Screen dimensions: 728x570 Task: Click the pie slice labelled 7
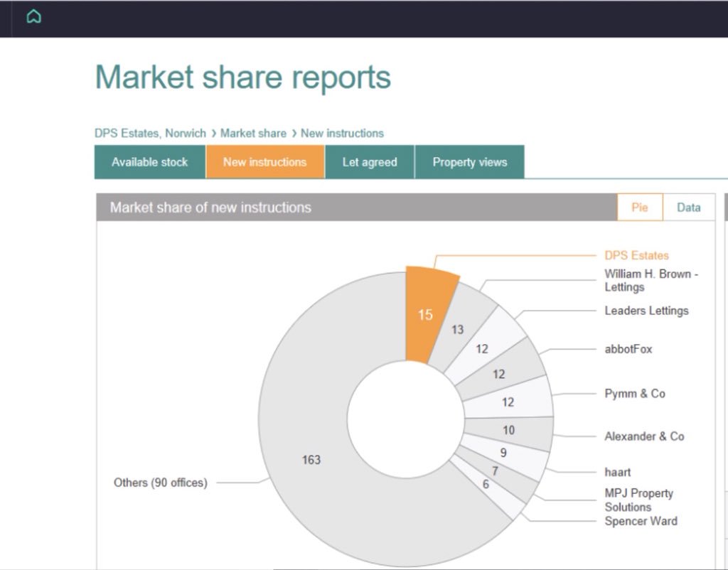click(496, 472)
